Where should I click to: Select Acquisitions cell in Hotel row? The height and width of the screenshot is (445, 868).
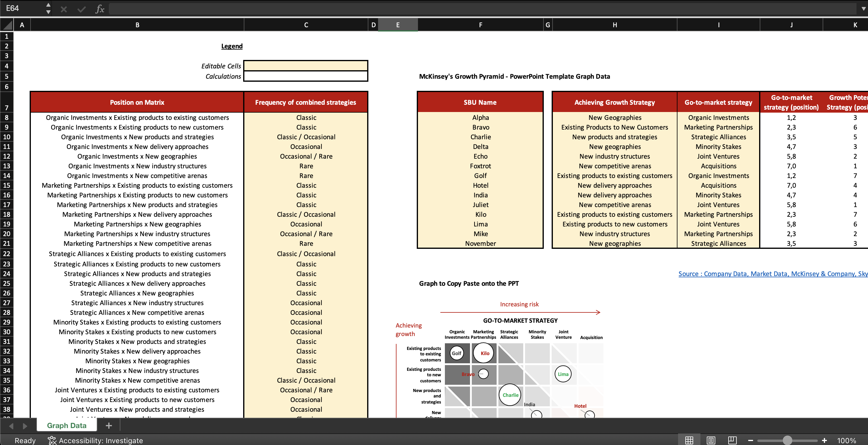(x=718, y=185)
